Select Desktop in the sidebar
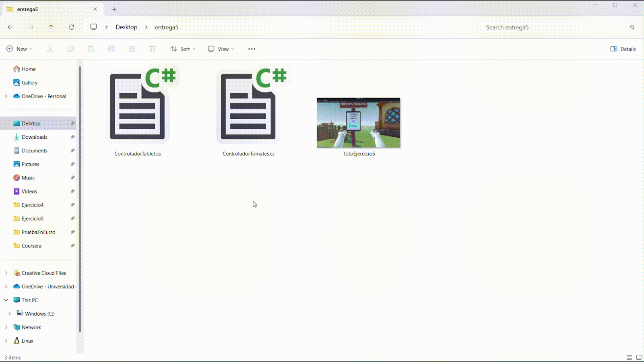The height and width of the screenshot is (362, 644). (x=39, y=123)
